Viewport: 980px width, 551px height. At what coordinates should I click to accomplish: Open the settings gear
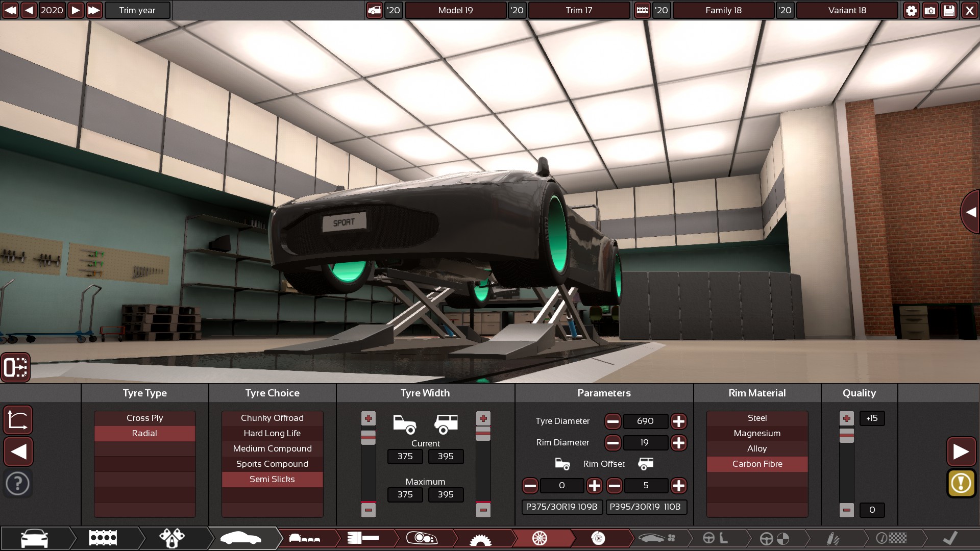click(911, 10)
